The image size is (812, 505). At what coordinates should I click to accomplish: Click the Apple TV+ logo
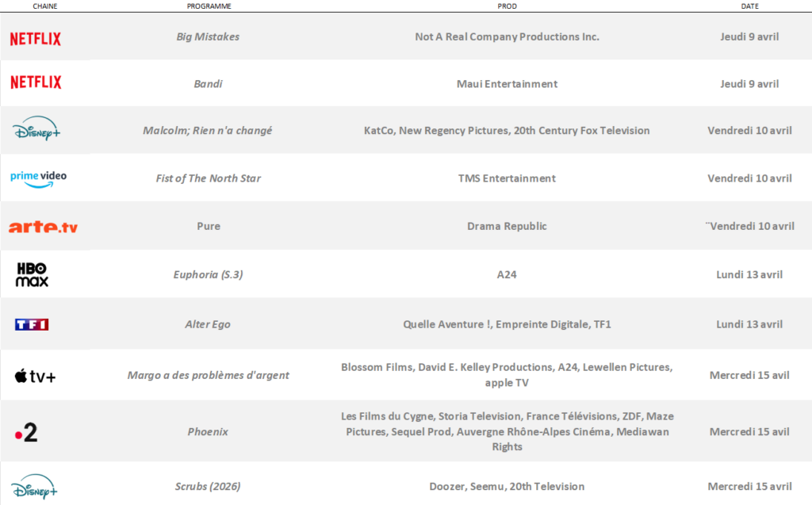point(35,376)
